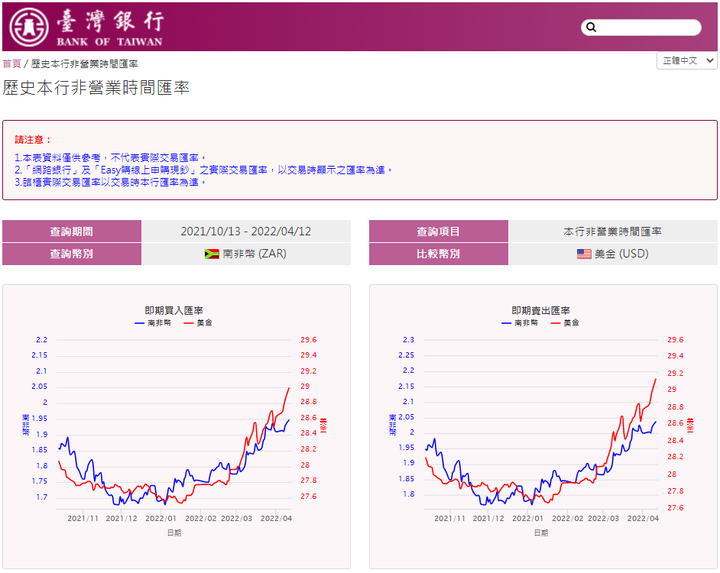Viewport: 720px width, 573px height.
Task: Click the 日期 axis label under buy chart
Action: pyautogui.click(x=174, y=533)
